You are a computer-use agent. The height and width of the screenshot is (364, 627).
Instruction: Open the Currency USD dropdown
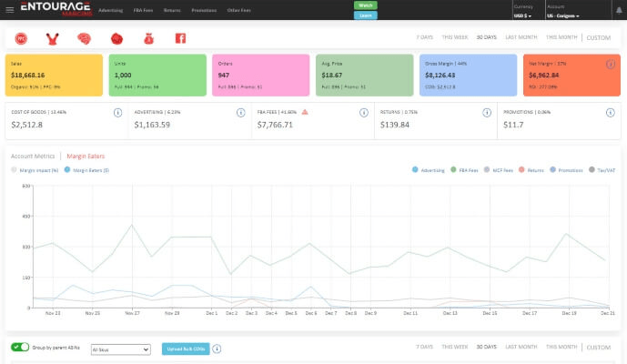tap(522, 16)
